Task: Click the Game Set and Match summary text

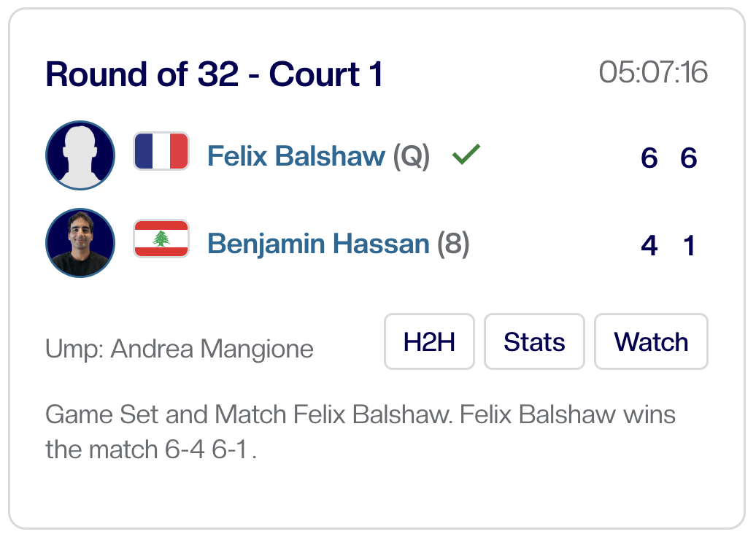Action: 360,431
